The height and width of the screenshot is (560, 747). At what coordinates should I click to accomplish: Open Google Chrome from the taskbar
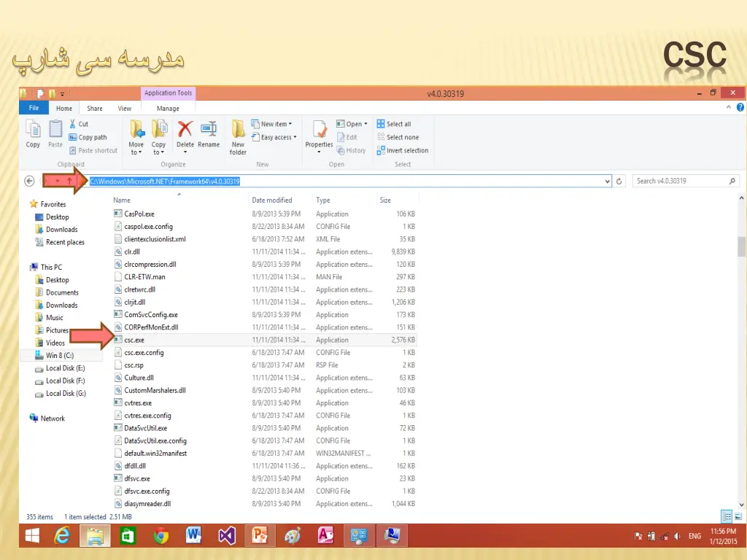pyautogui.click(x=161, y=536)
